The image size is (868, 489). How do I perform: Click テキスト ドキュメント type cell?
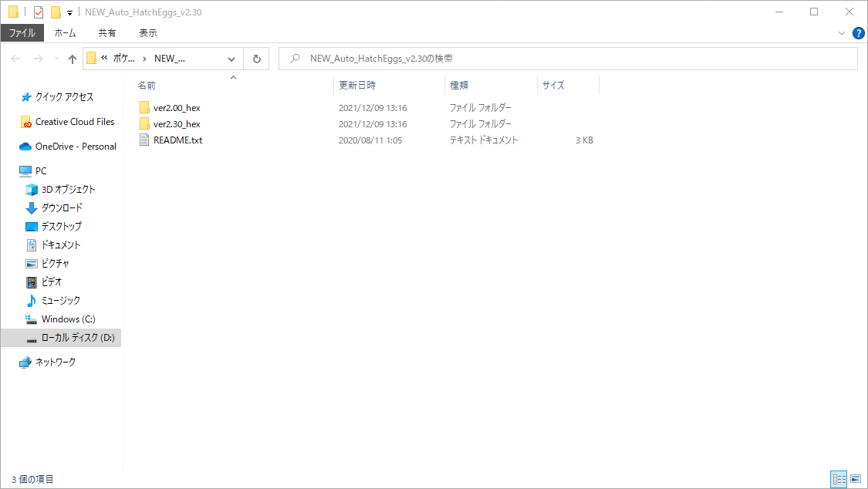[x=483, y=140]
